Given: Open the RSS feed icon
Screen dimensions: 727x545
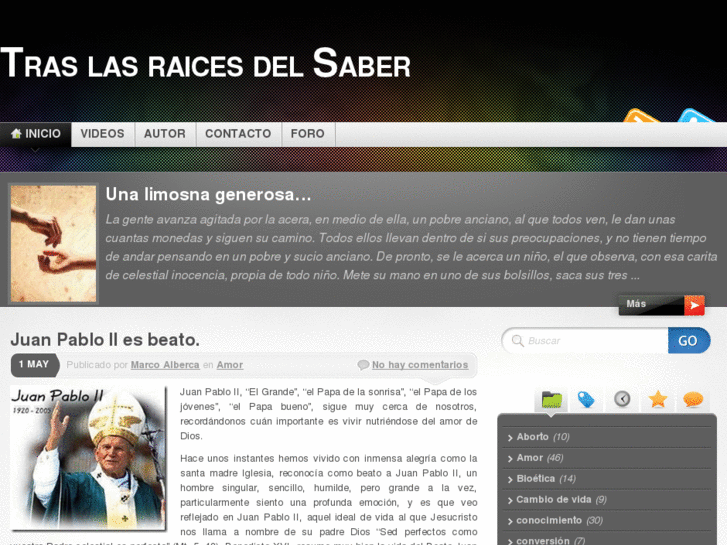Looking at the screenshot, I should click(x=641, y=115).
